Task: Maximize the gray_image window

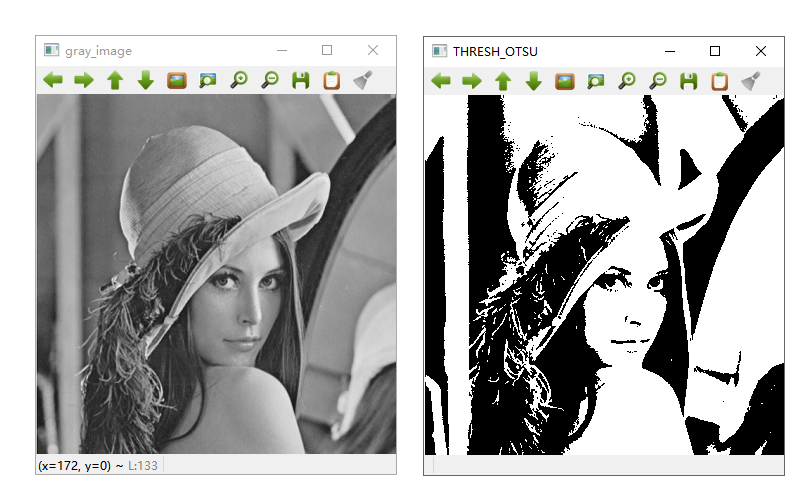Action: pyautogui.click(x=327, y=50)
